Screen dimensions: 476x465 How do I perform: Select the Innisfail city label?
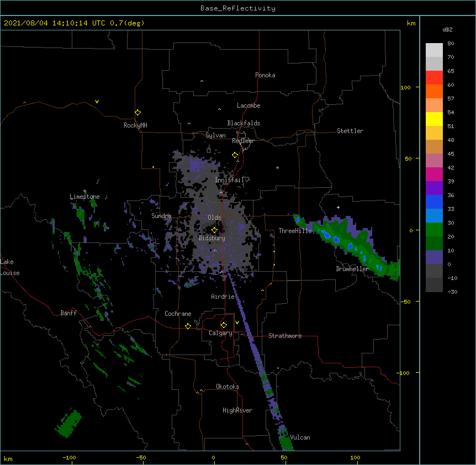tap(230, 180)
